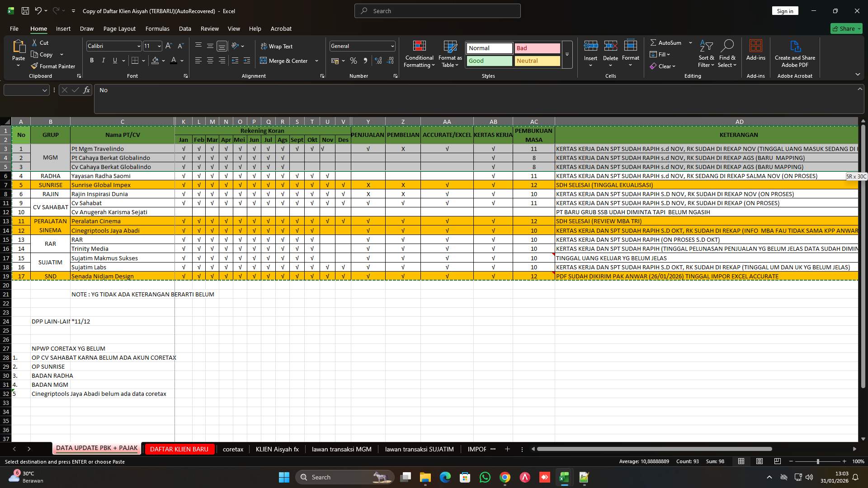Click the Share button
The width and height of the screenshot is (868, 488).
pyautogui.click(x=845, y=28)
